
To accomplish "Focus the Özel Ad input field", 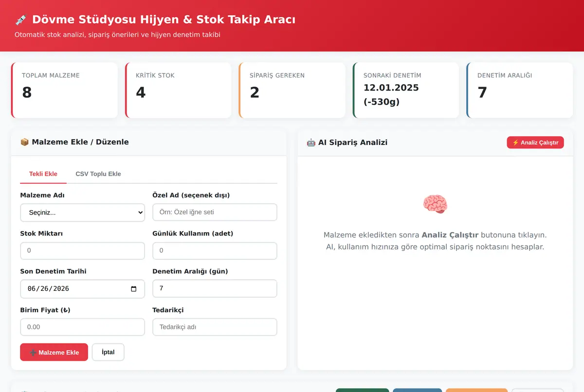I will (215, 213).
